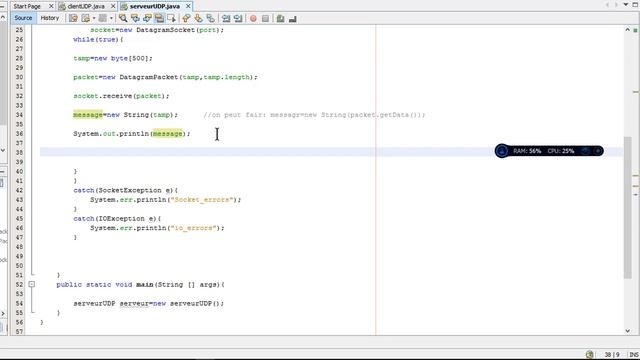Image resolution: width=640 pixels, height=360 pixels.
Task: Click the editor tabs dropdown arrow at top right
Action: click(625, 5)
